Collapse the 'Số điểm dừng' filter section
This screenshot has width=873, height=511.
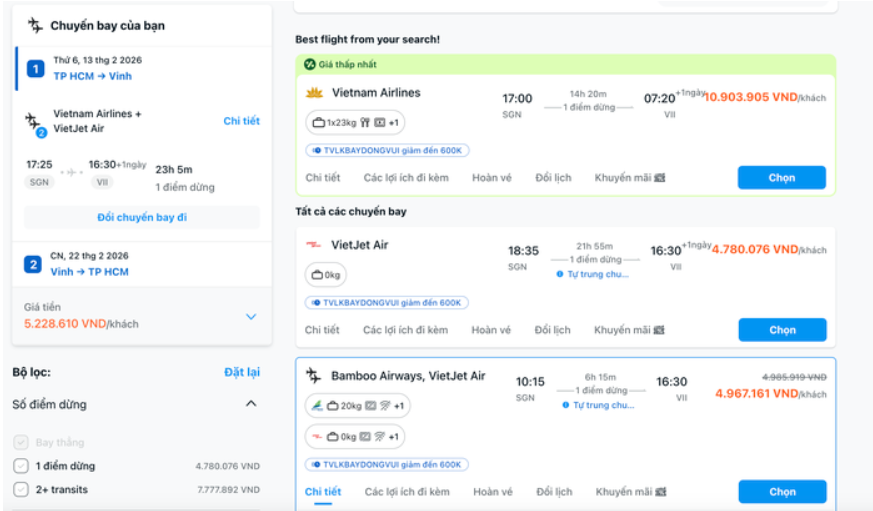coord(251,404)
